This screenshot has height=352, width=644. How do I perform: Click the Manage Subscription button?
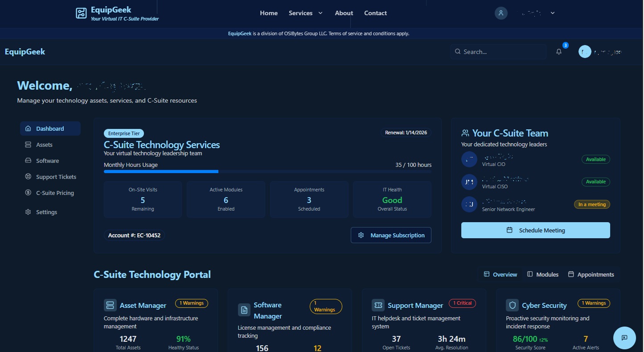coord(391,235)
